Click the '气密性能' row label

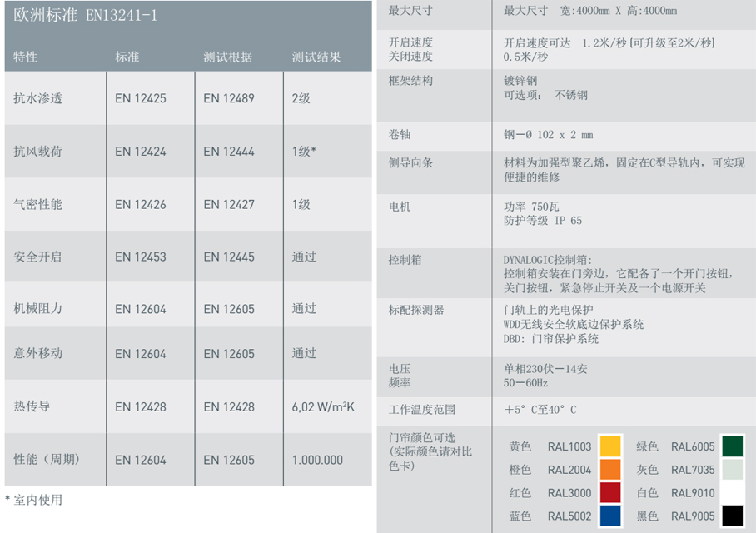pos(37,205)
